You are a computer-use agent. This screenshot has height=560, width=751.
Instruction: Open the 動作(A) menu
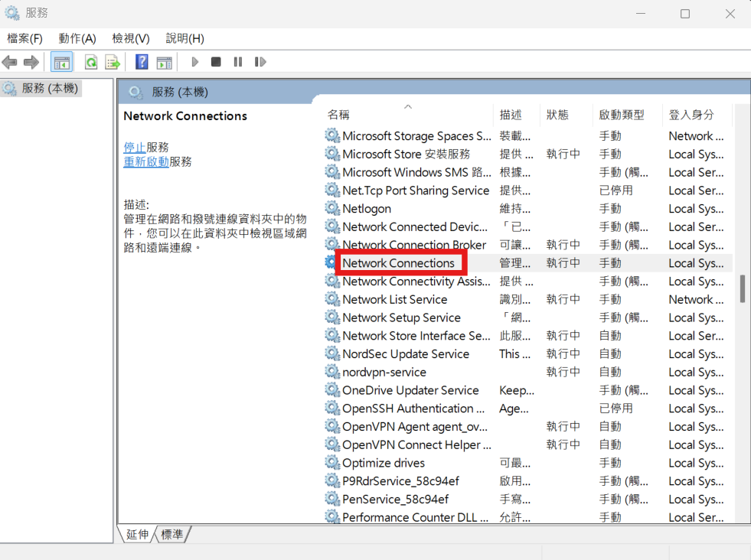pyautogui.click(x=77, y=38)
